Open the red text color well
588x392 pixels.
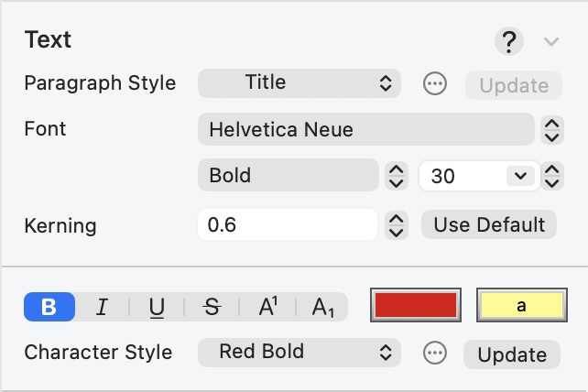coord(416,305)
